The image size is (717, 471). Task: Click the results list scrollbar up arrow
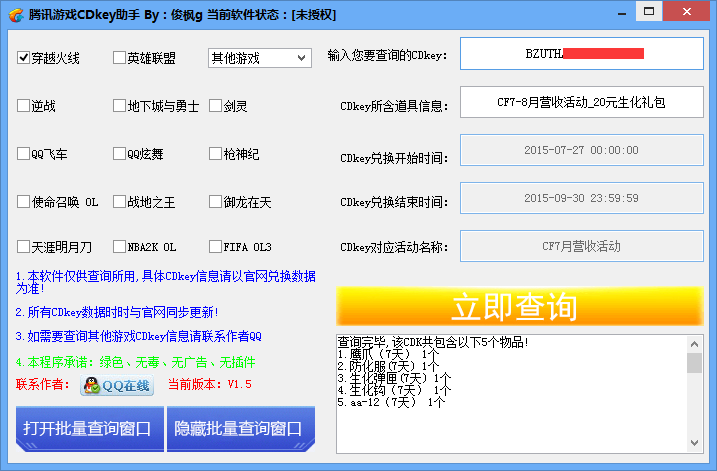pos(694,344)
